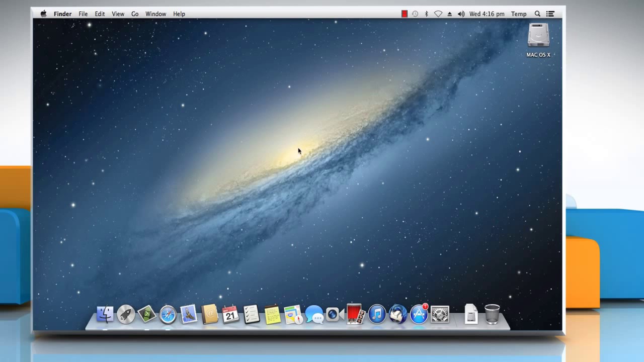Open the MAC OS X drive icon

coord(538,40)
